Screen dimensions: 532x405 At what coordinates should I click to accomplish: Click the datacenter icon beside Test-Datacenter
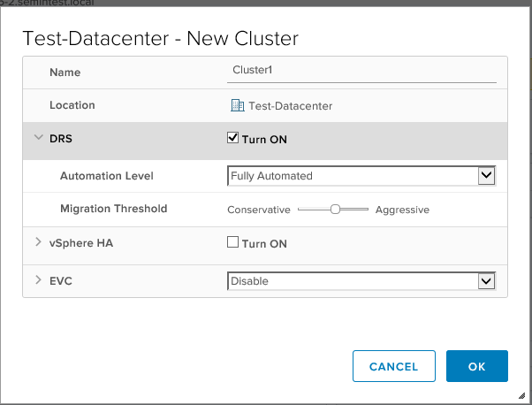[236, 105]
